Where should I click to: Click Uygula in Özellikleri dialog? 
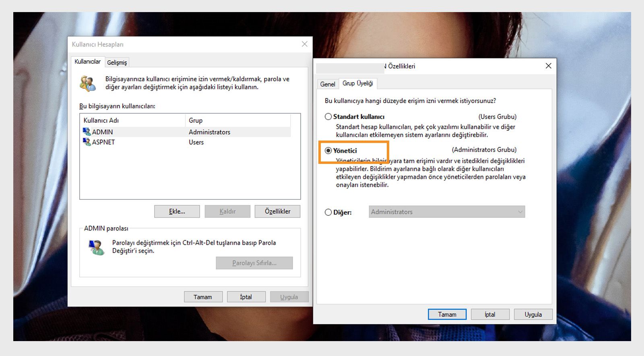pyautogui.click(x=533, y=315)
